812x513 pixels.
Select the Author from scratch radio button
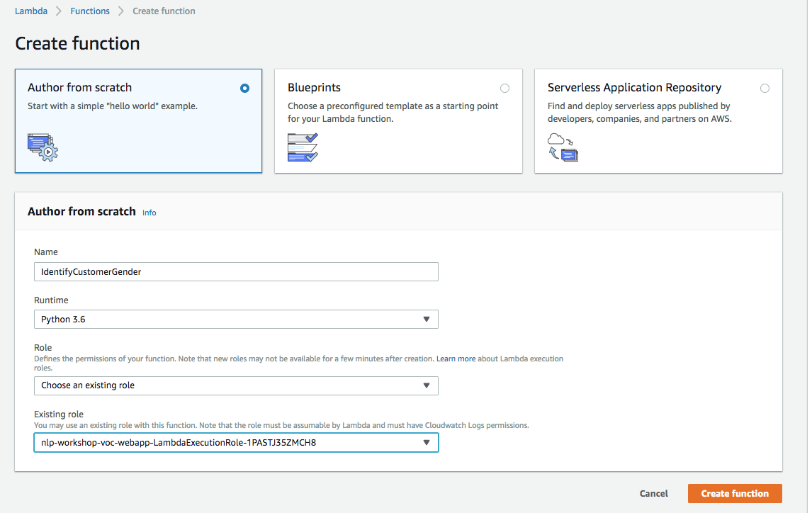[x=245, y=89]
